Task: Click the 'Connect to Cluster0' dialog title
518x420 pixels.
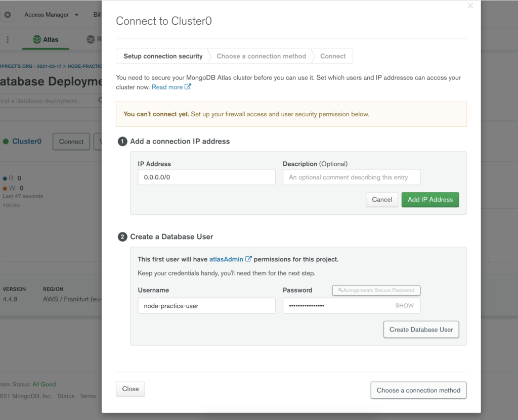Action: pos(164,21)
